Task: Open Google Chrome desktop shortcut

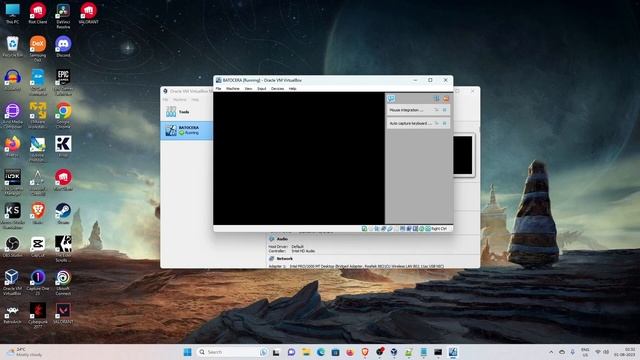Action: pyautogui.click(x=63, y=115)
